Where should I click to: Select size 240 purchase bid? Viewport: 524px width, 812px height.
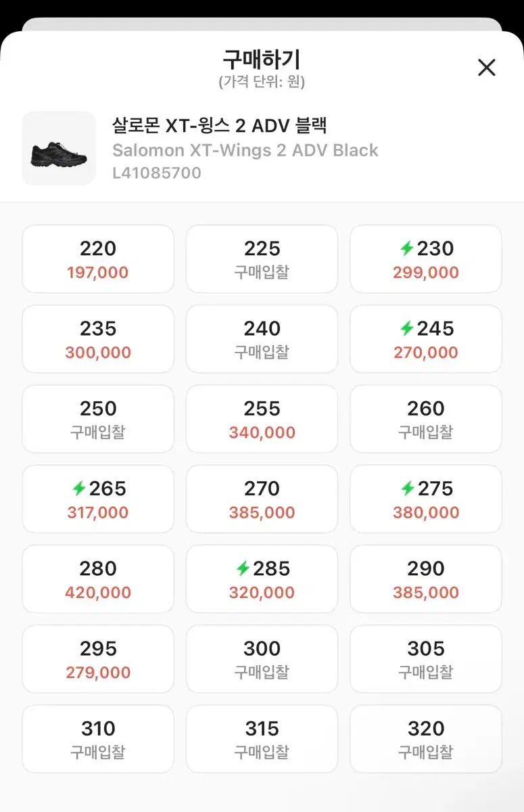click(262, 339)
